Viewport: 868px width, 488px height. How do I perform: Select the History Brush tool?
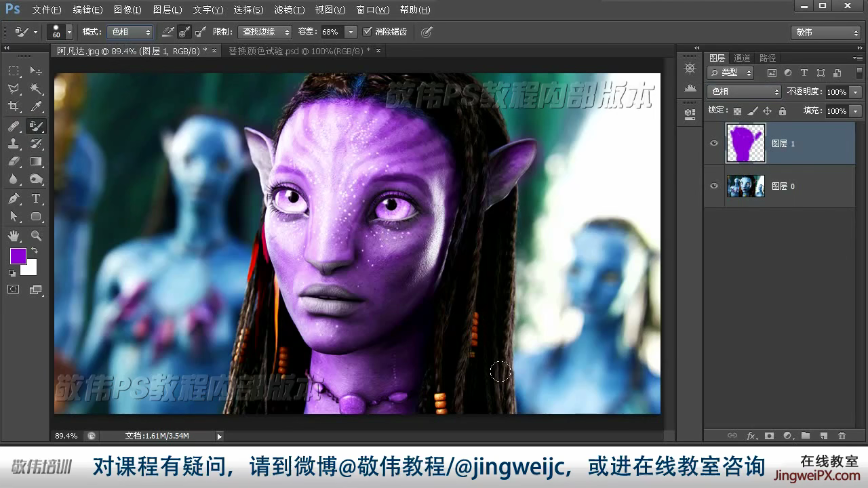[36, 144]
